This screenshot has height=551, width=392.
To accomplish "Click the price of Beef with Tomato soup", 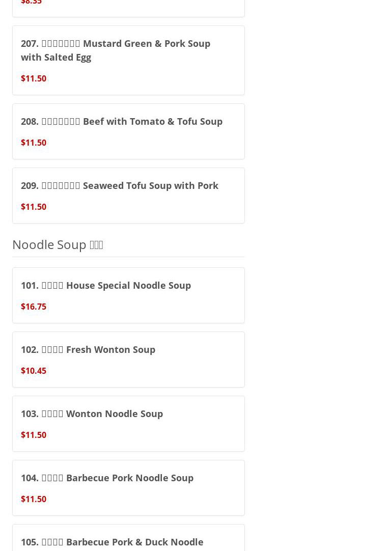I will [34, 143].
